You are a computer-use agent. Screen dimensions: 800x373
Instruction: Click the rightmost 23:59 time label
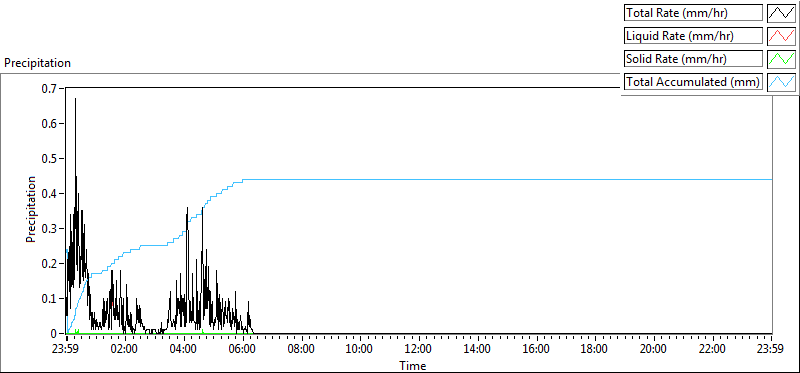click(x=771, y=350)
